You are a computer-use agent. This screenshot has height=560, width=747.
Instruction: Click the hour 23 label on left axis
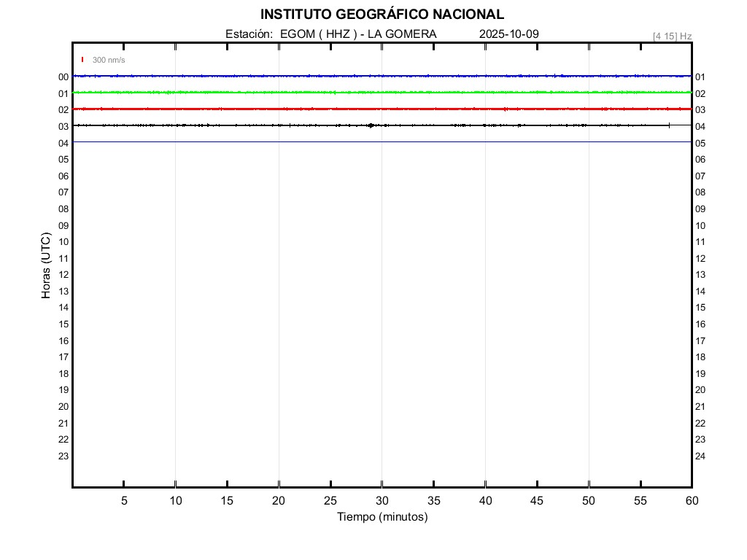[63, 456]
